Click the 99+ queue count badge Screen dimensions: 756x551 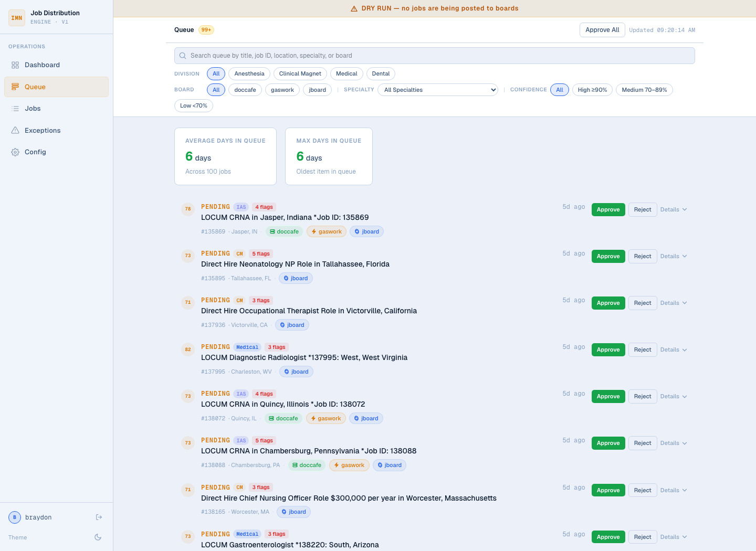pos(206,30)
